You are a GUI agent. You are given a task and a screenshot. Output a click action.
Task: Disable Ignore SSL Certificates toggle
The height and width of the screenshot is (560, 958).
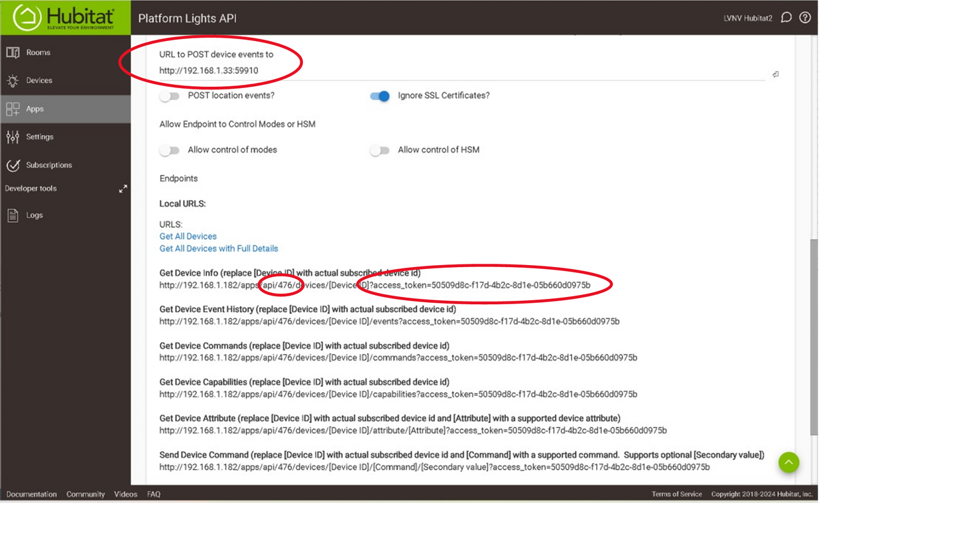380,96
